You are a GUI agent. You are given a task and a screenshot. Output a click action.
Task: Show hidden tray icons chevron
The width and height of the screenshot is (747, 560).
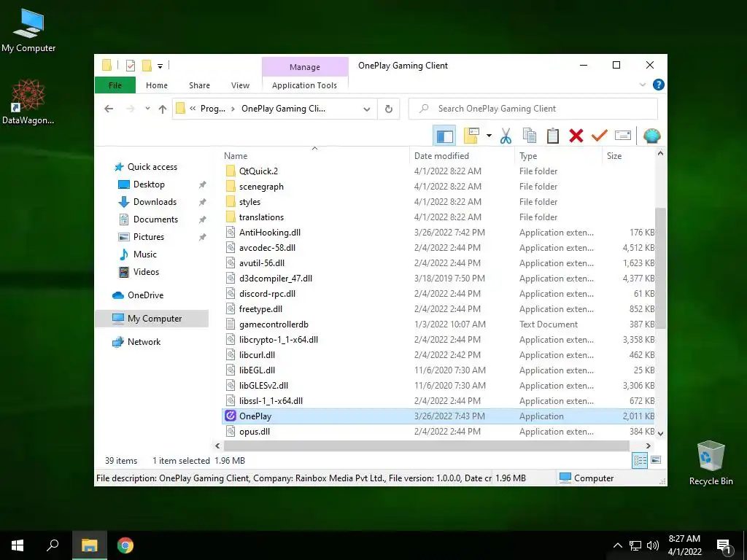coord(617,545)
